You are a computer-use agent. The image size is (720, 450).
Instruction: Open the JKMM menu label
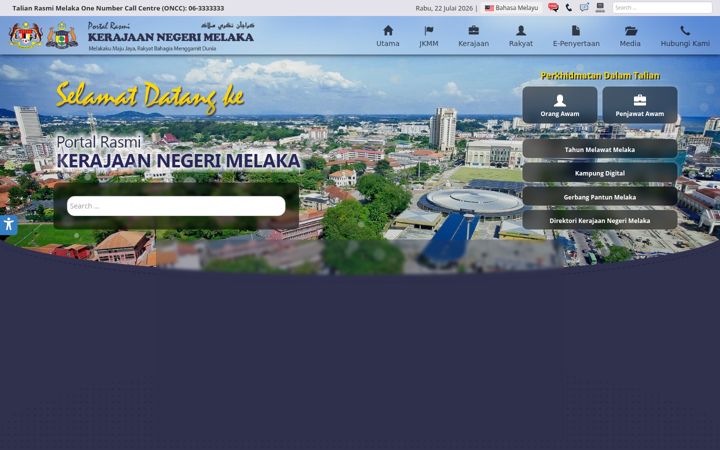[x=429, y=44]
